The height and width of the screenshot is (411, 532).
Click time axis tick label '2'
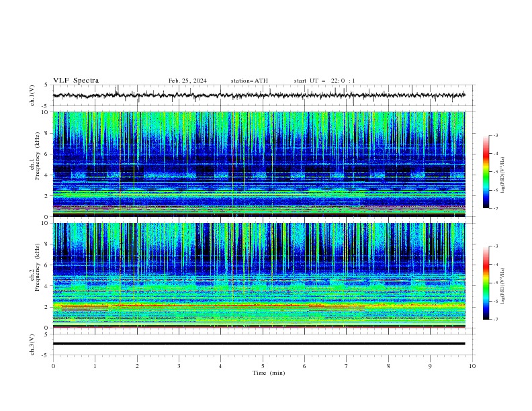coord(137,366)
